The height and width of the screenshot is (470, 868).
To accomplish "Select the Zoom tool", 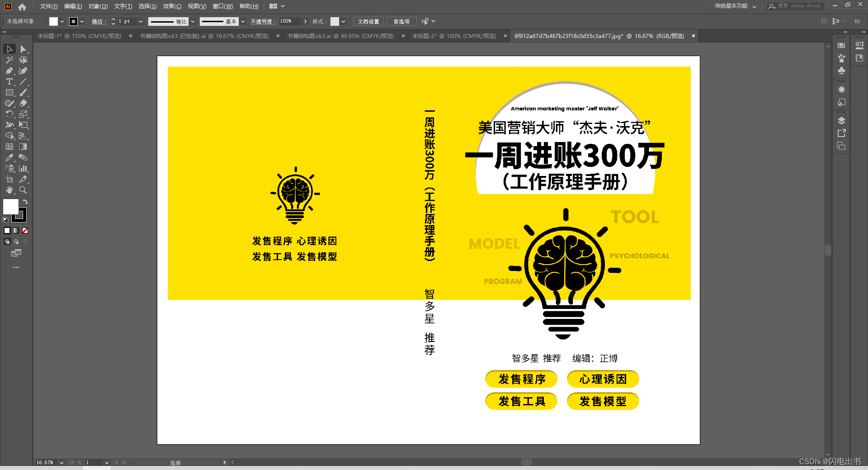I will click(x=23, y=190).
